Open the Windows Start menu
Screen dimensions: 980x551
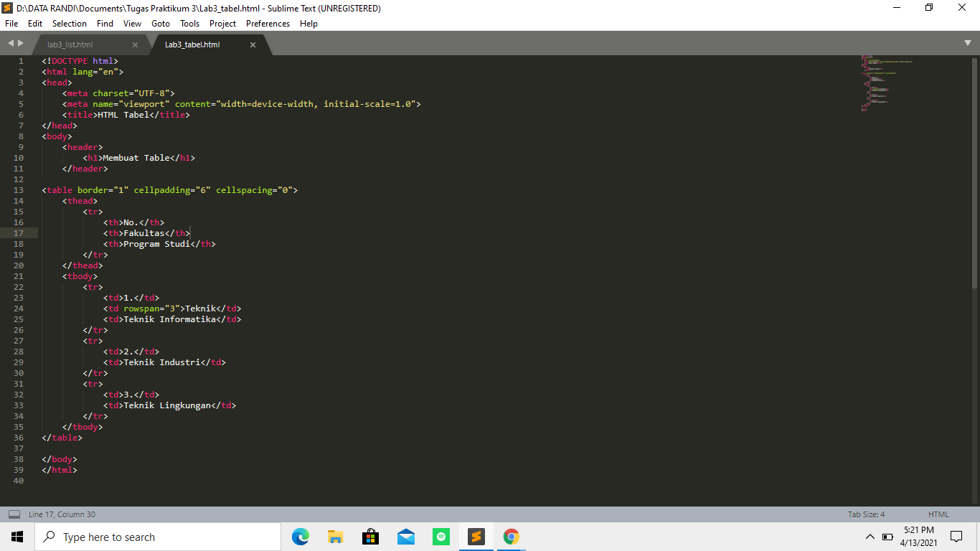[17, 536]
